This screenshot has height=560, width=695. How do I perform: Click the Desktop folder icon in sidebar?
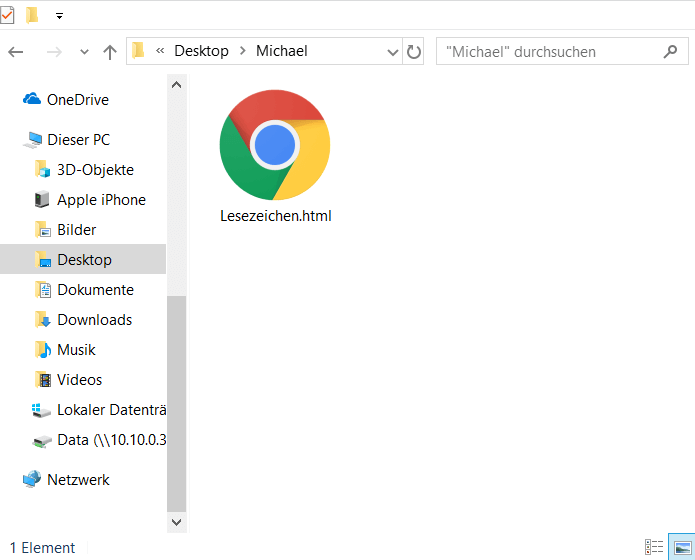coord(43,259)
